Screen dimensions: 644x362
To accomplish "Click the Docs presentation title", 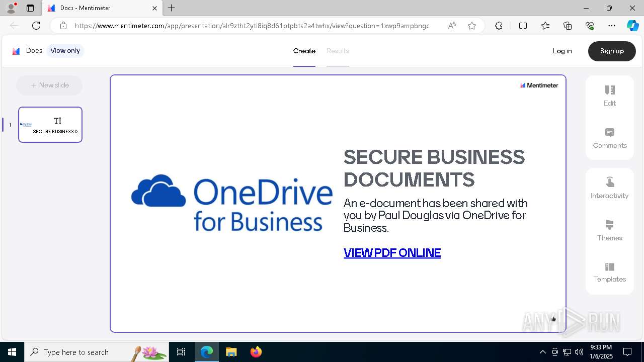I will (34, 51).
